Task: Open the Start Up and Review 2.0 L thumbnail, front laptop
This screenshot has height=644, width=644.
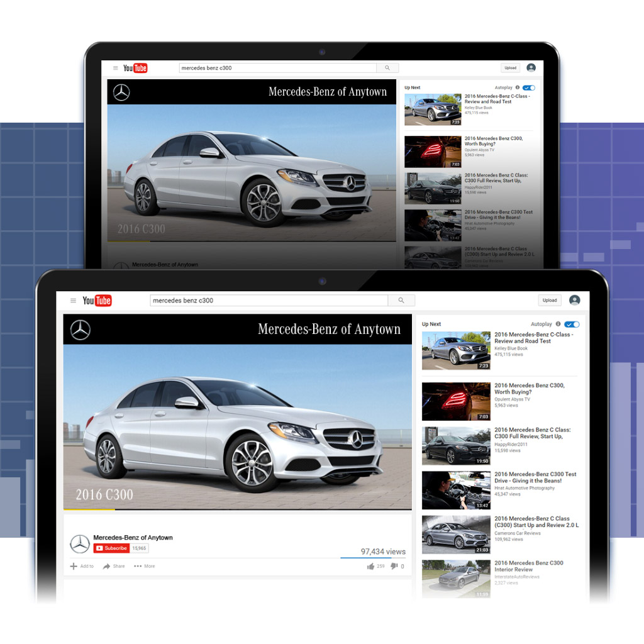Action: [x=457, y=535]
